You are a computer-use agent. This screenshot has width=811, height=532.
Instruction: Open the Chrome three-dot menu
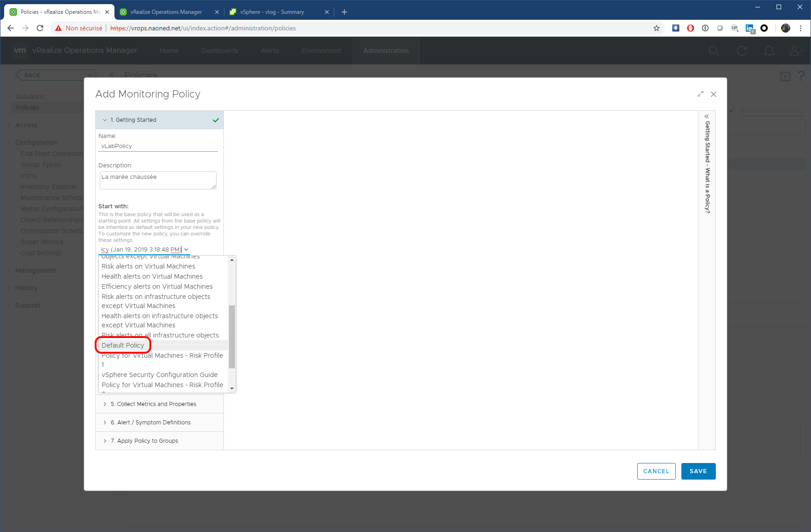pos(800,28)
